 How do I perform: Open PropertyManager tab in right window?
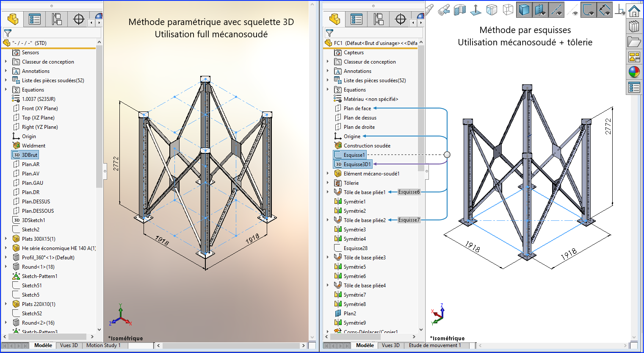click(x=357, y=19)
